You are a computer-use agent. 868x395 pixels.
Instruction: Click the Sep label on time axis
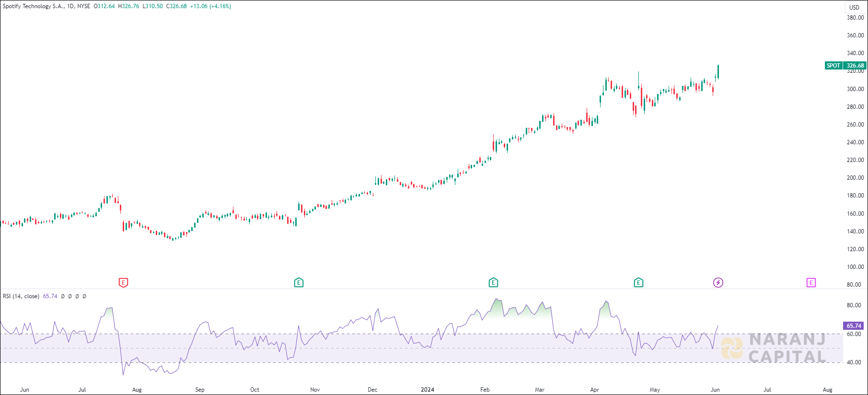click(200, 390)
